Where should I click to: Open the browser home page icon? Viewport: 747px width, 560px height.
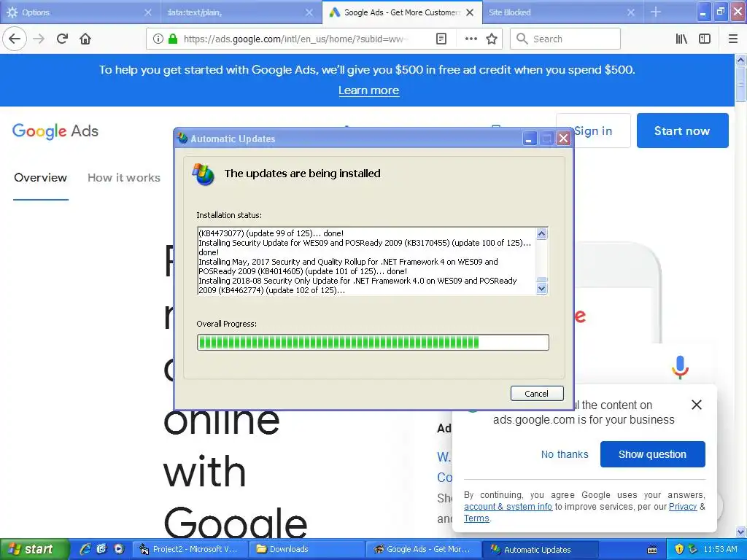pos(85,39)
